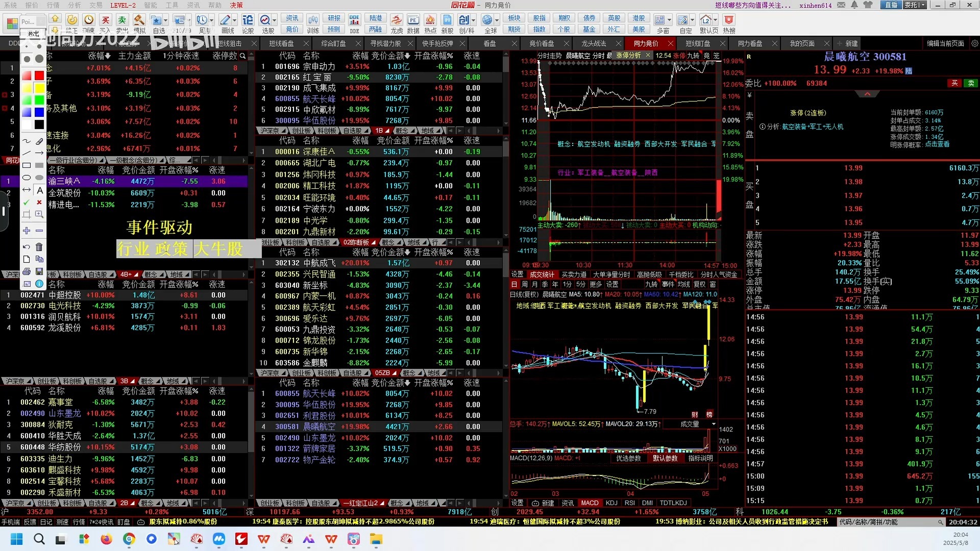Click the 点击查看 link in limit-up info
980x551 pixels.
tap(937, 144)
